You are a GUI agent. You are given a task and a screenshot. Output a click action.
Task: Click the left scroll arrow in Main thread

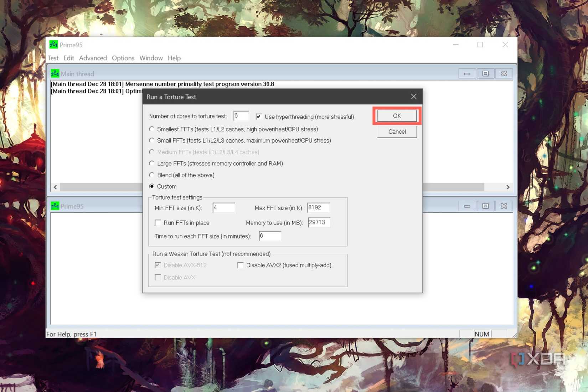55,187
